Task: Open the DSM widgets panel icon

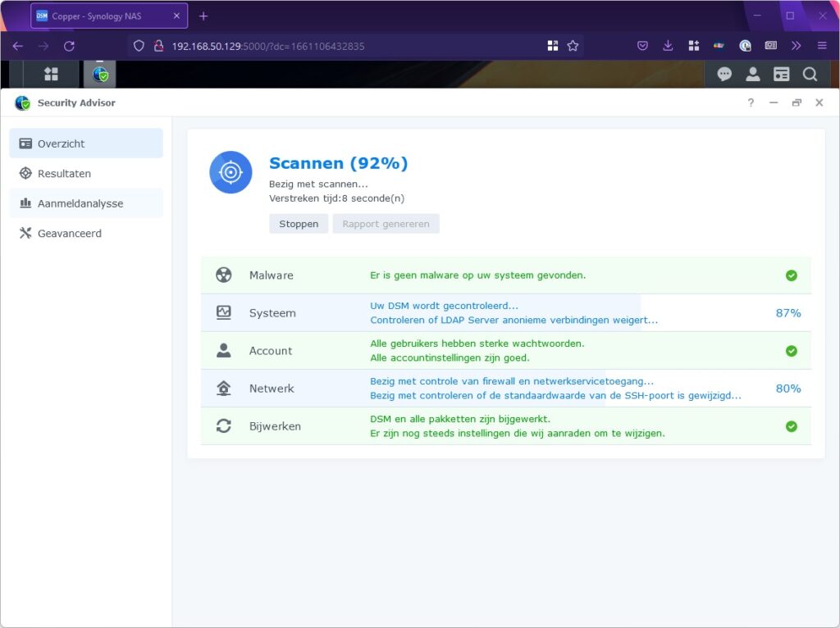Action: coord(781,74)
